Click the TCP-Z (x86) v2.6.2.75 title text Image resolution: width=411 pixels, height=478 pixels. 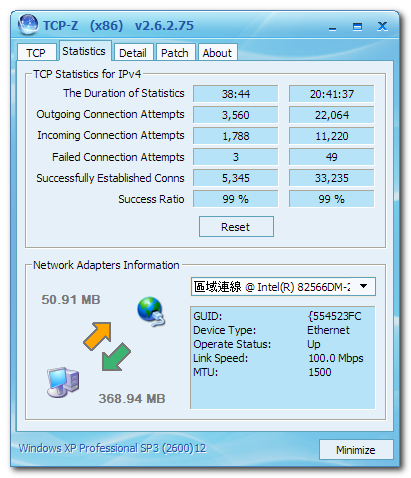(x=118, y=26)
